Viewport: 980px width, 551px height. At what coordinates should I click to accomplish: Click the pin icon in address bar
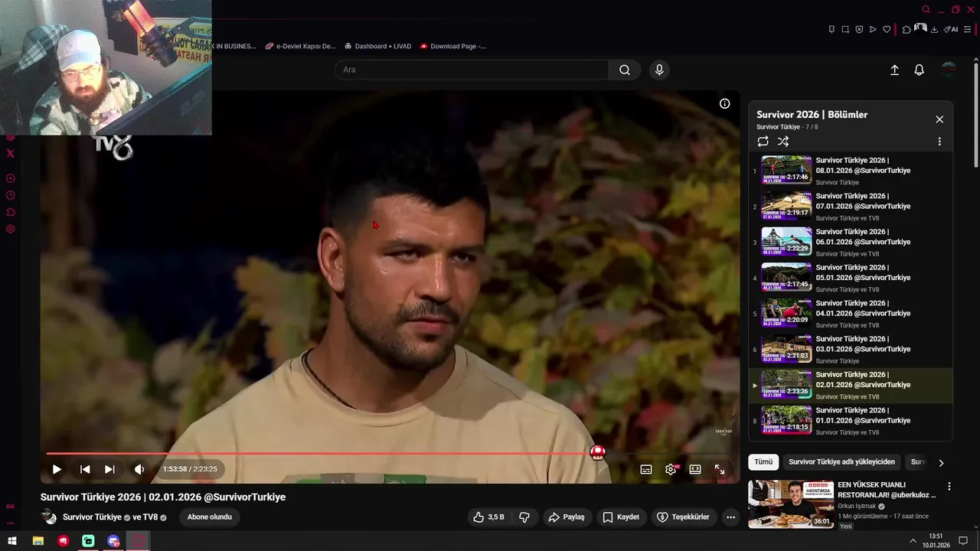pos(831,29)
